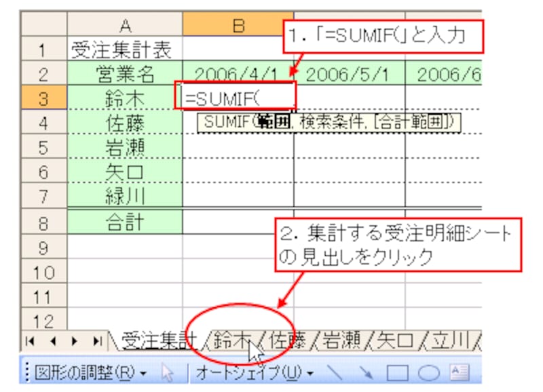Click cell containing 受注集計表
This screenshot has height=392, width=543.
(x=125, y=49)
